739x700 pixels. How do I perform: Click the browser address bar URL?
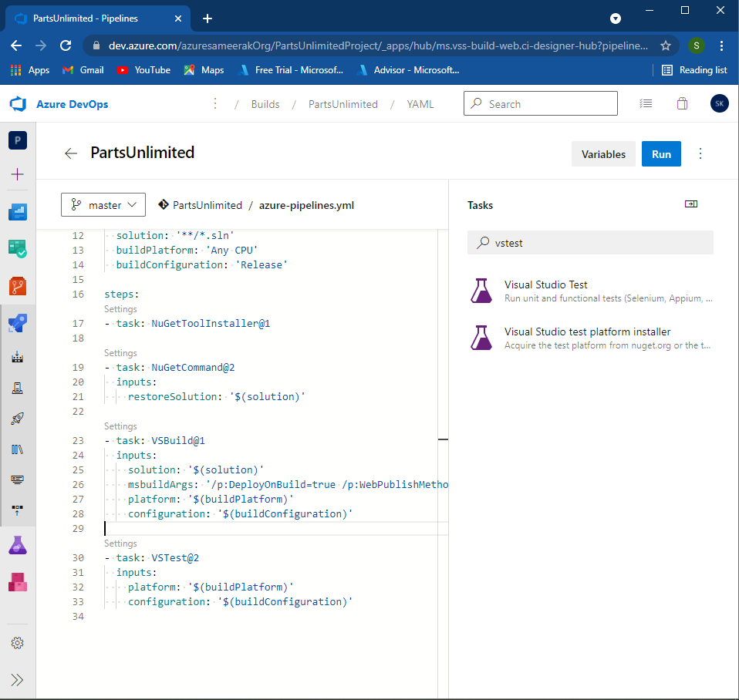point(378,45)
